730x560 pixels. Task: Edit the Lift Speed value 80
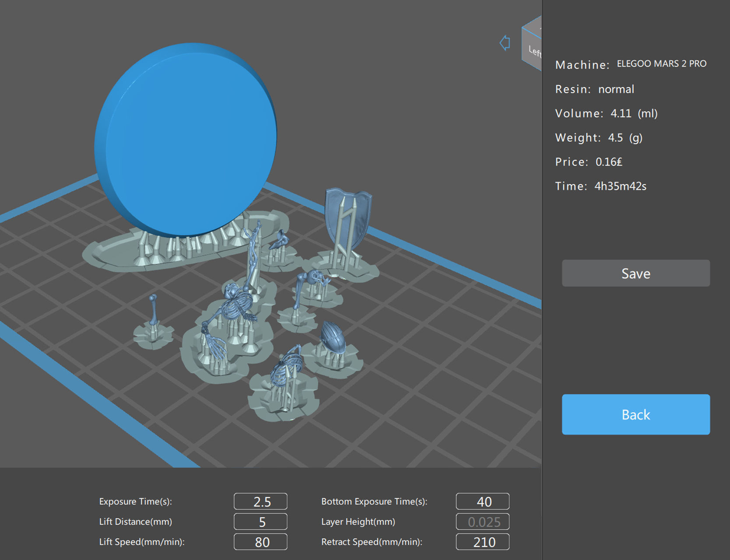click(x=260, y=542)
